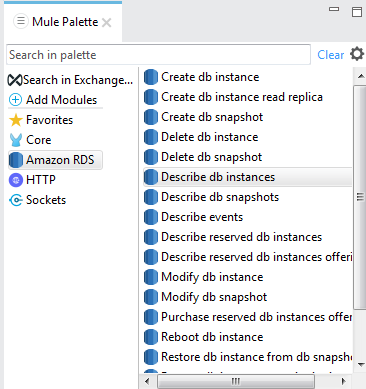Click the horizontal scrollbar right arrow
This screenshot has height=389, width=366.
coord(344,381)
